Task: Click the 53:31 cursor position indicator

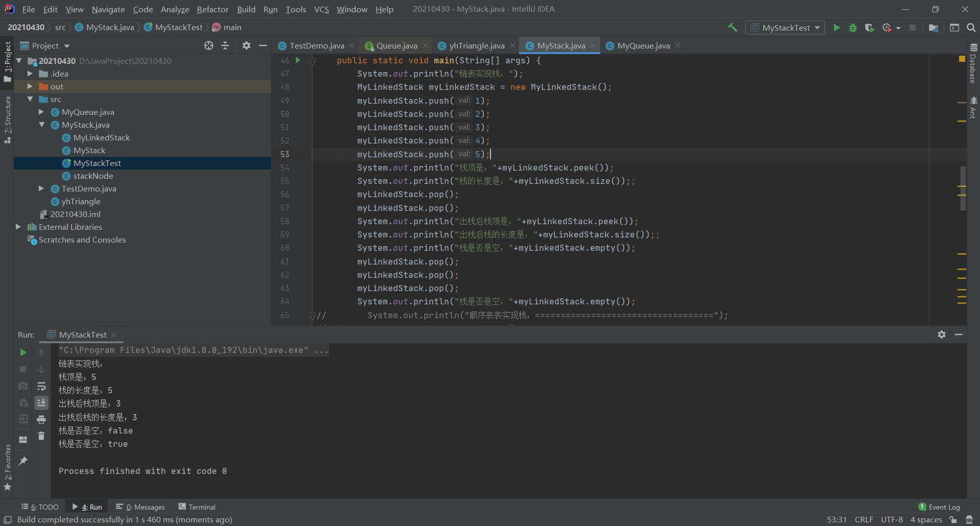Action: click(837, 519)
